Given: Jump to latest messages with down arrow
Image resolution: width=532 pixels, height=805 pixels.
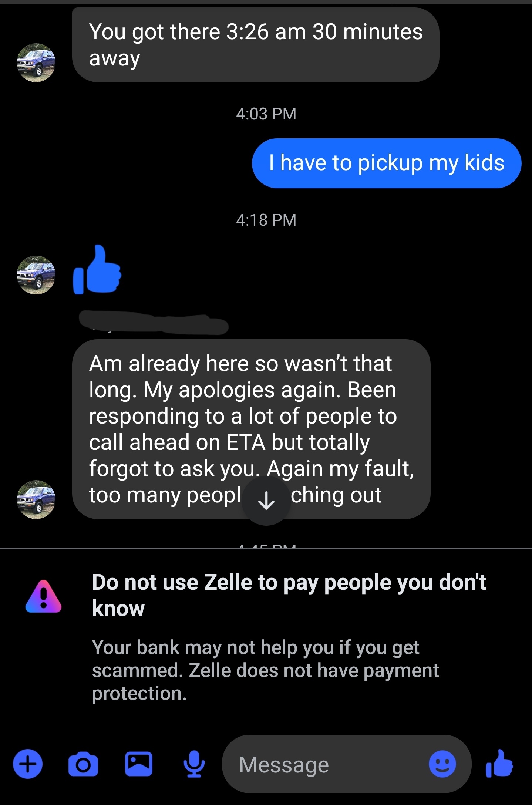Looking at the screenshot, I should [x=266, y=501].
